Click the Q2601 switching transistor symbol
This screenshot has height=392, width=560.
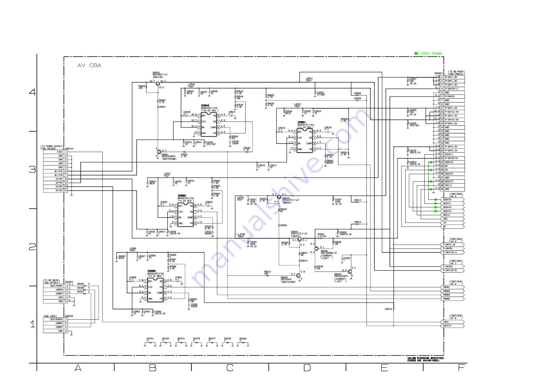click(159, 152)
